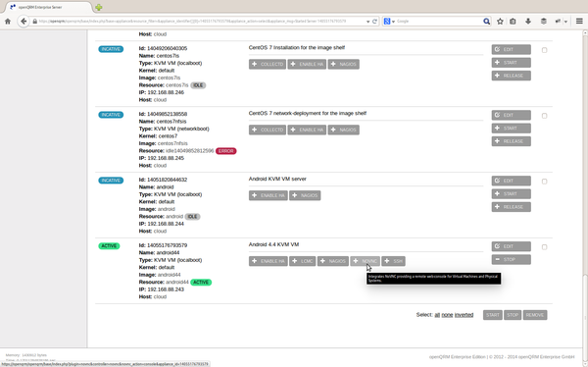Tick the checkbox for the android server

click(x=544, y=182)
